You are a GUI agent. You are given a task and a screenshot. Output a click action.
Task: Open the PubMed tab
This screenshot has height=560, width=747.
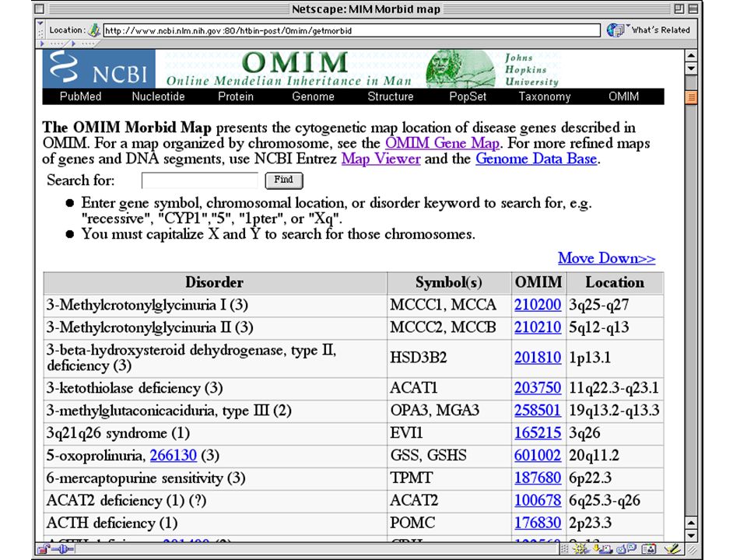pos(80,96)
